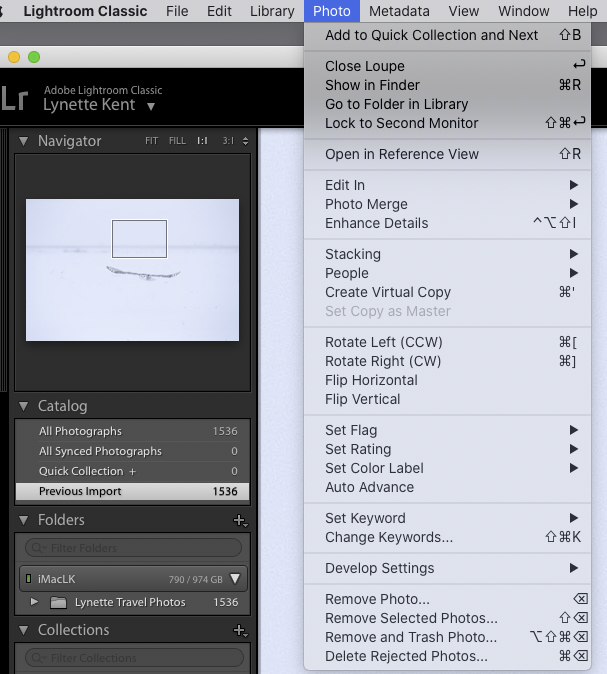The image size is (607, 674).
Task: Collapse the Navigator panel
Action: (24, 141)
